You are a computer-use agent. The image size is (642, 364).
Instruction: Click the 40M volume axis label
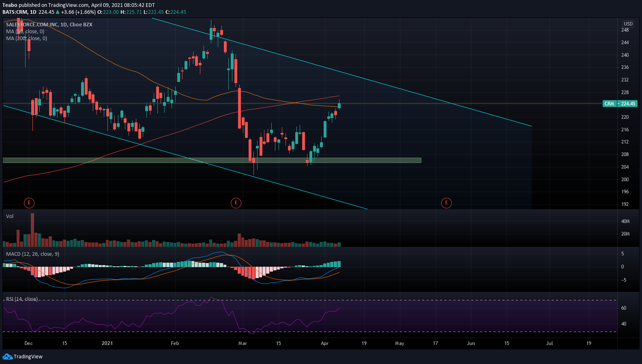click(x=625, y=221)
